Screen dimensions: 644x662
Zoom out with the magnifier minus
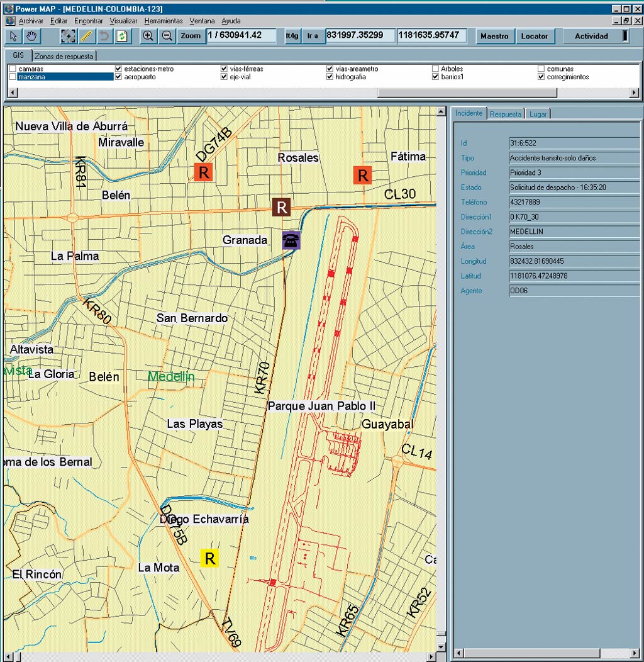tap(167, 36)
